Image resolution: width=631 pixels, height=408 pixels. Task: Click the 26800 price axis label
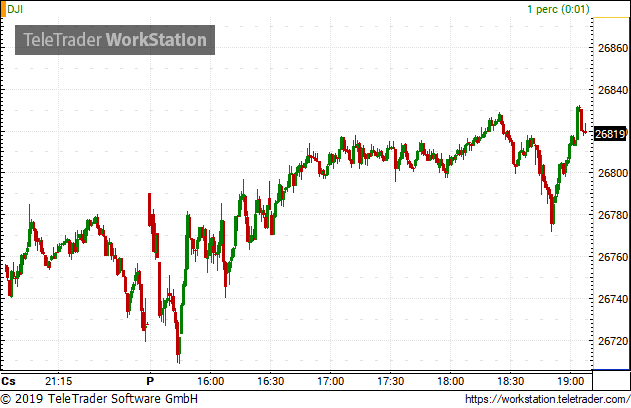(x=613, y=173)
